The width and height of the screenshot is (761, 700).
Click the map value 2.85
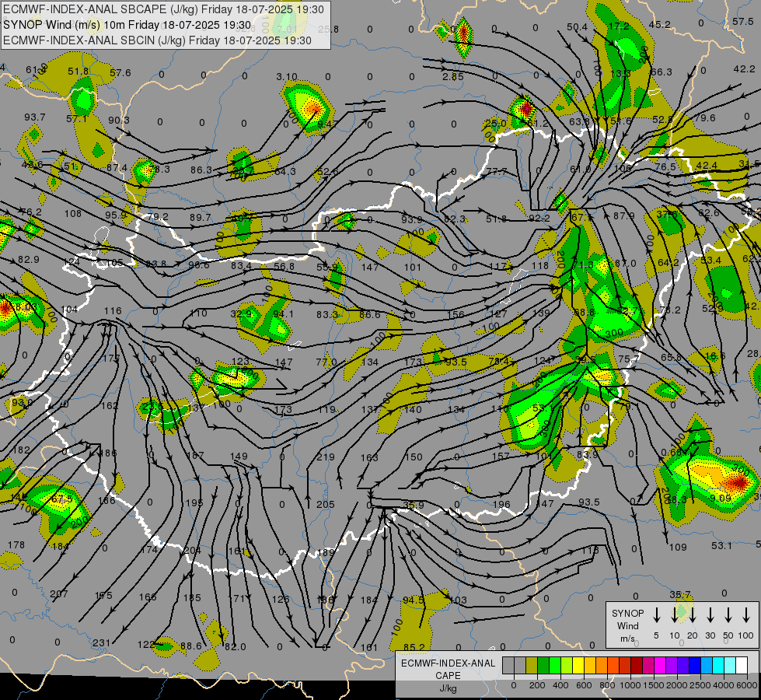453,77
